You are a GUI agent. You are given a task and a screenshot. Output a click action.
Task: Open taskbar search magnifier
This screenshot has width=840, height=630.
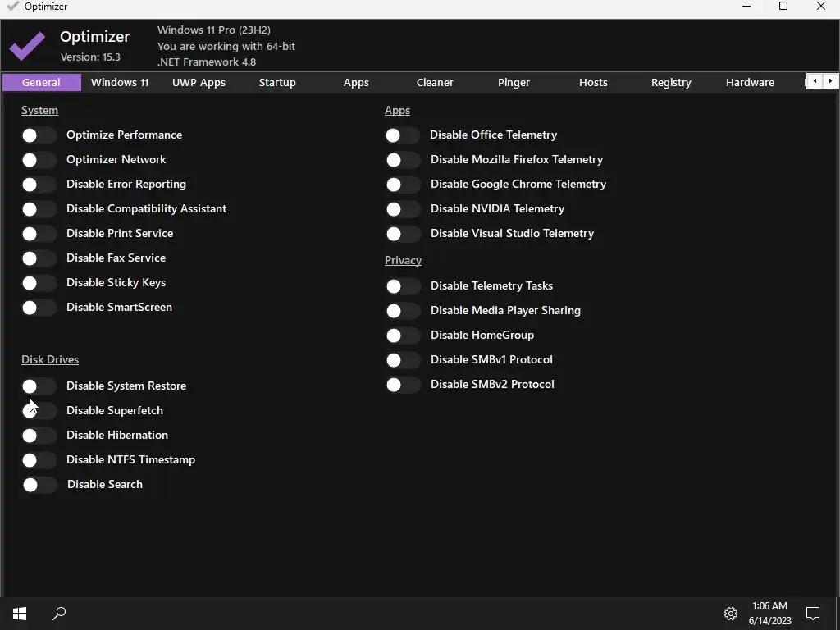[x=59, y=614]
